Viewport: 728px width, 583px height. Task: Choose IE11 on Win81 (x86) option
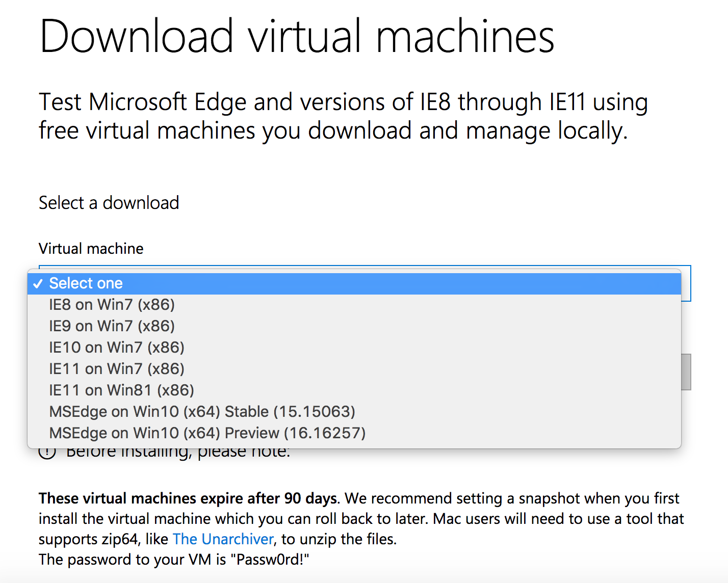coord(121,390)
